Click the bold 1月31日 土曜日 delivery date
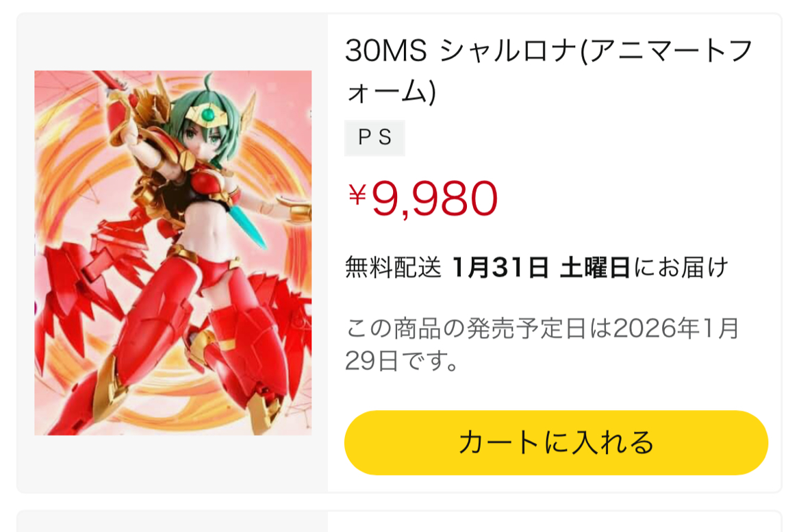Image resolution: width=799 pixels, height=532 pixels. [x=541, y=268]
